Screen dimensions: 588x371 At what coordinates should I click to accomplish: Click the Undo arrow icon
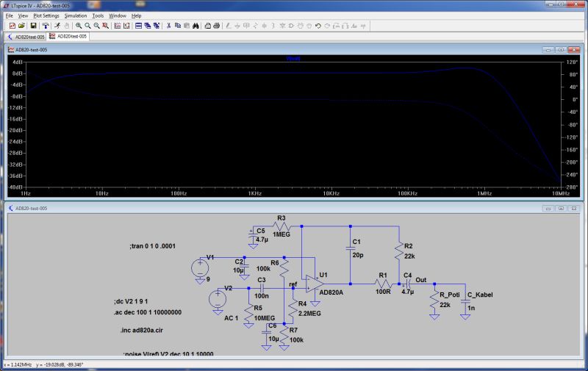[318, 26]
